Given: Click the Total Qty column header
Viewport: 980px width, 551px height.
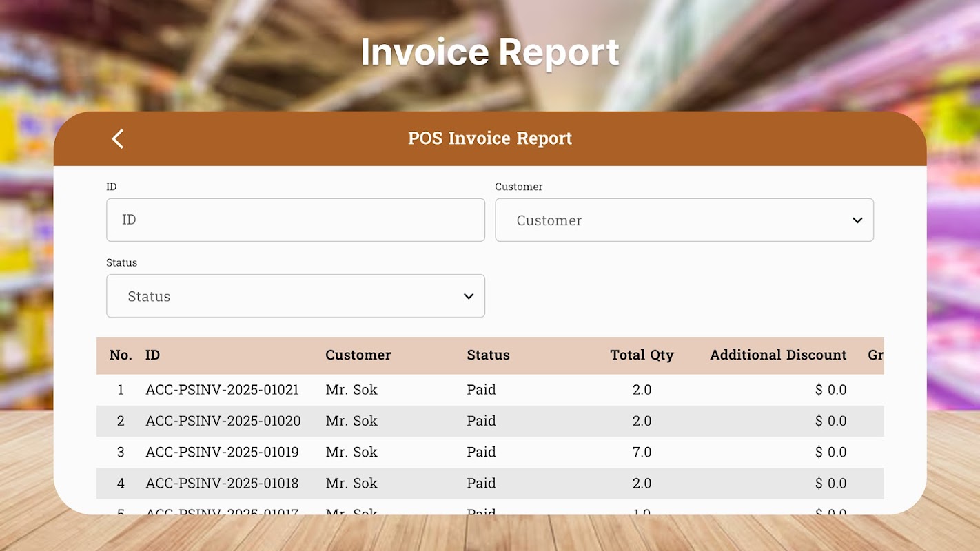Looking at the screenshot, I should click(642, 355).
